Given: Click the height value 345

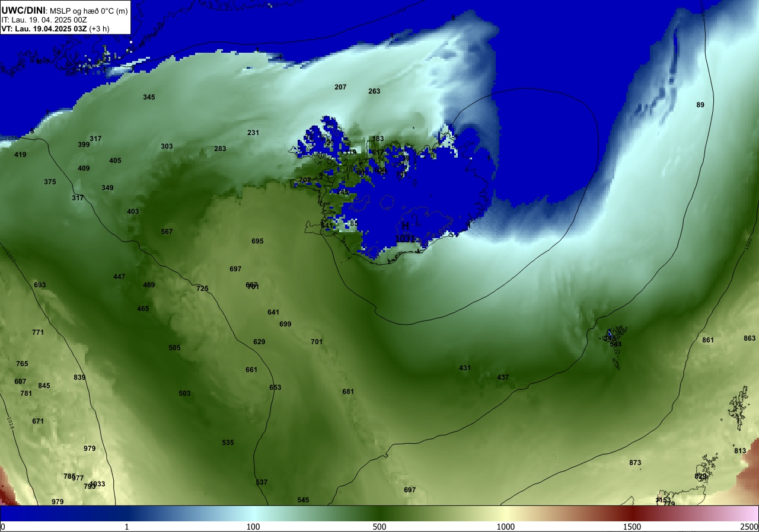Looking at the screenshot, I should tap(149, 97).
